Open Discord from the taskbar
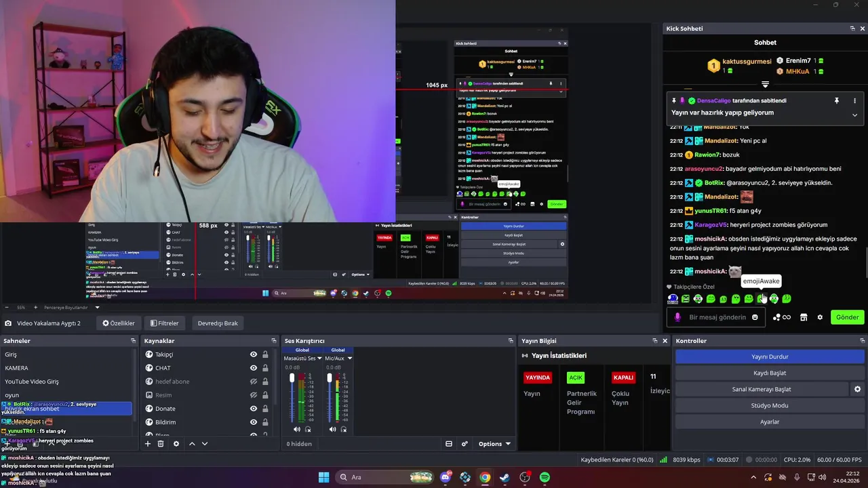Image resolution: width=868 pixels, height=488 pixels. 445,477
